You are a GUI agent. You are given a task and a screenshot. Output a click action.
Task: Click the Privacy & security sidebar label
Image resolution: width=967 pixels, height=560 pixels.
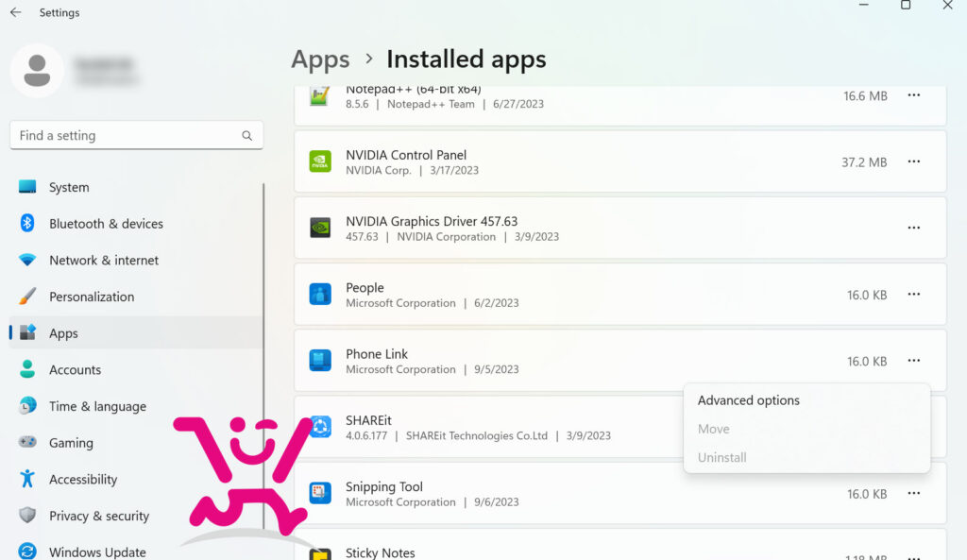99,516
